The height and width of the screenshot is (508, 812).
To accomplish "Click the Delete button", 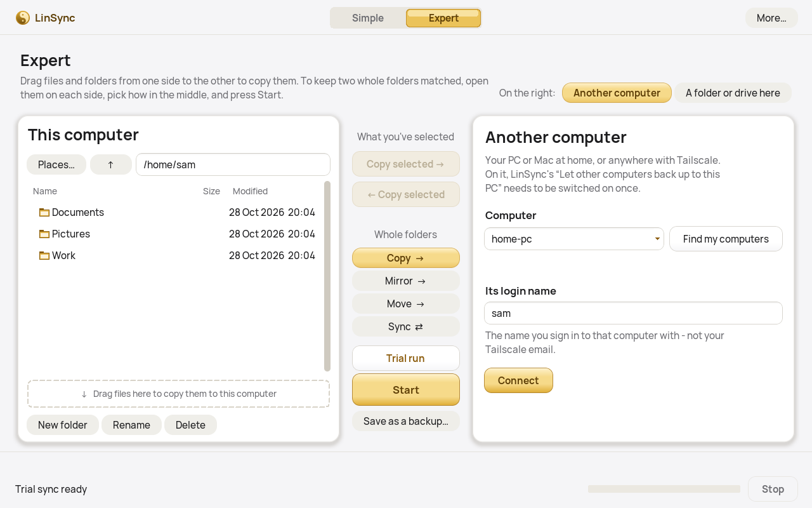I will click(x=190, y=425).
